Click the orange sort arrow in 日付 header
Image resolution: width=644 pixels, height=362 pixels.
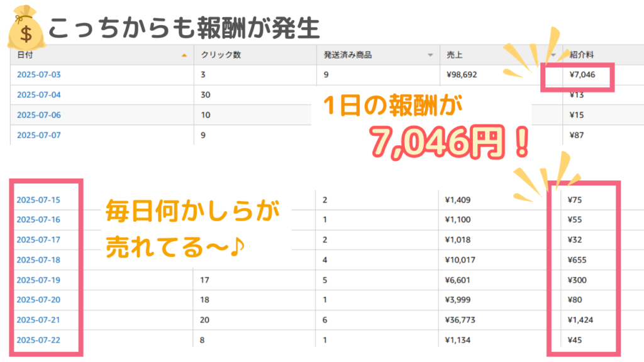[x=184, y=55]
